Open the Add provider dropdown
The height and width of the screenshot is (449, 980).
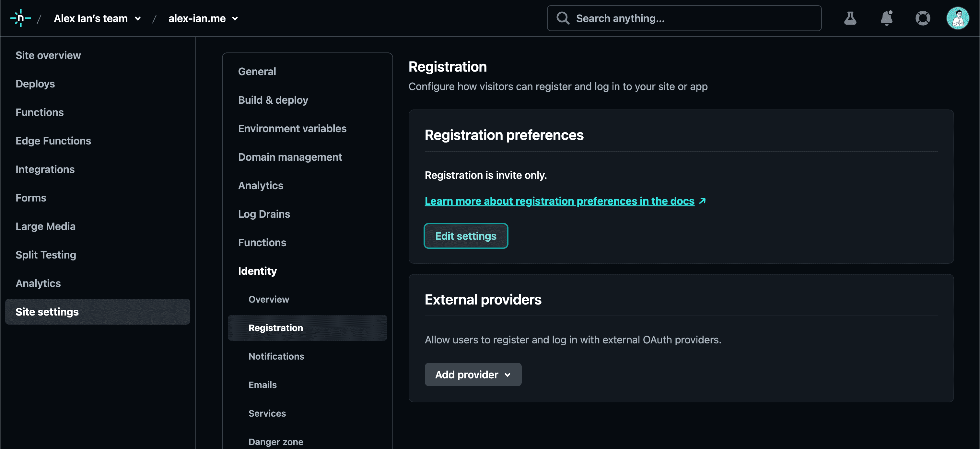[x=472, y=374]
